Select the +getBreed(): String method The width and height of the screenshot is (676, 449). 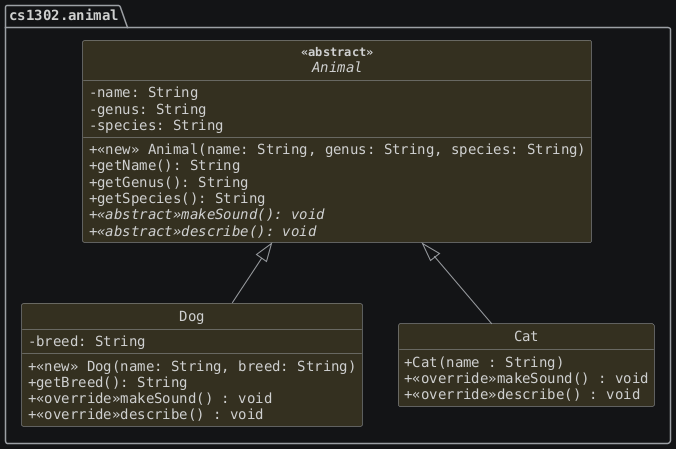click(x=108, y=383)
